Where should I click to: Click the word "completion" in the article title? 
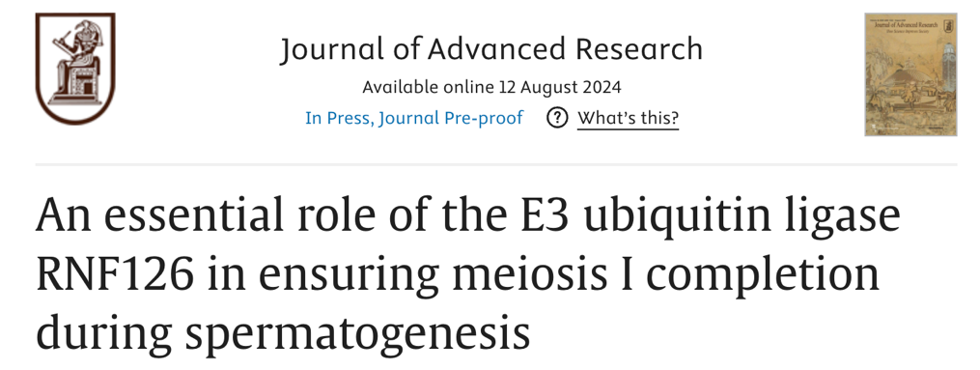pos(763,277)
